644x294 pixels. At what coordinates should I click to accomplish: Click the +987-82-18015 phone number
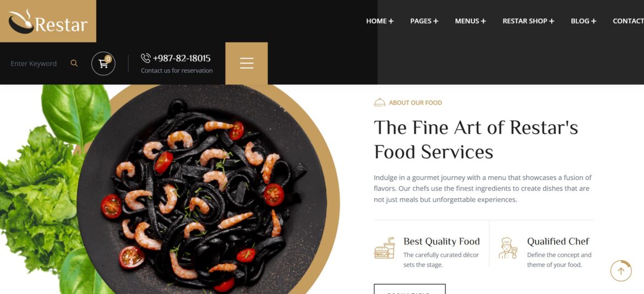(182, 58)
